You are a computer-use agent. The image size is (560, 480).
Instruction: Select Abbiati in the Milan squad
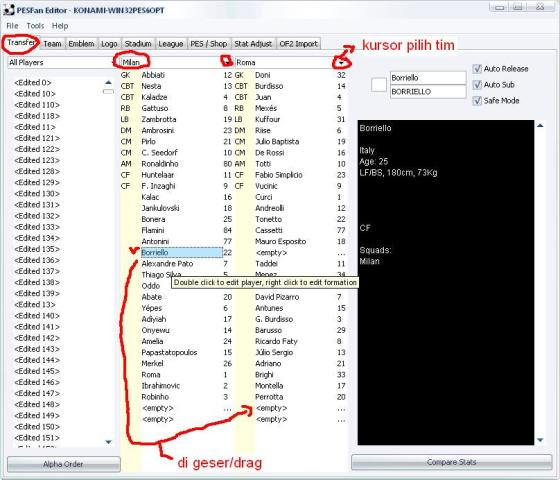point(153,75)
